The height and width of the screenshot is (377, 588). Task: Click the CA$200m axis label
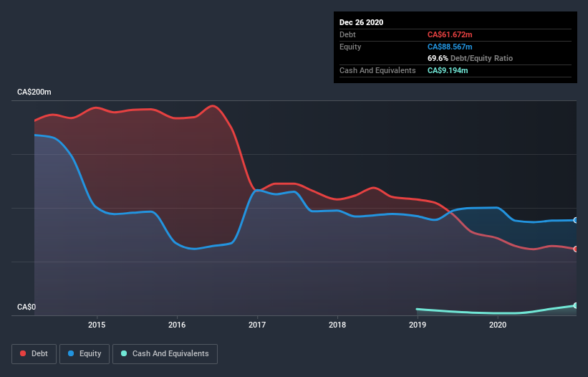[34, 92]
